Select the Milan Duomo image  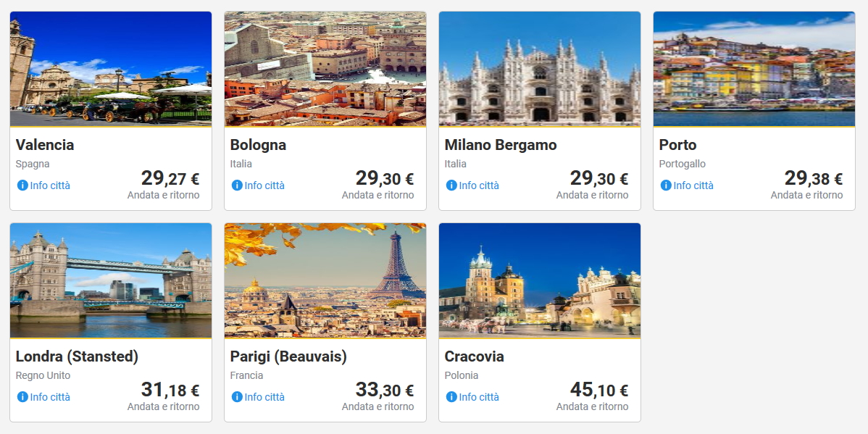[x=540, y=69]
